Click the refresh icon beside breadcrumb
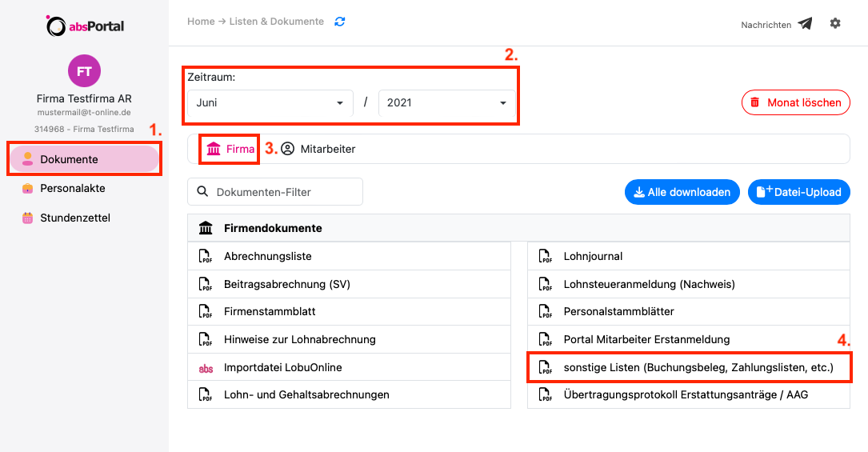The width and height of the screenshot is (868, 452). pos(340,22)
